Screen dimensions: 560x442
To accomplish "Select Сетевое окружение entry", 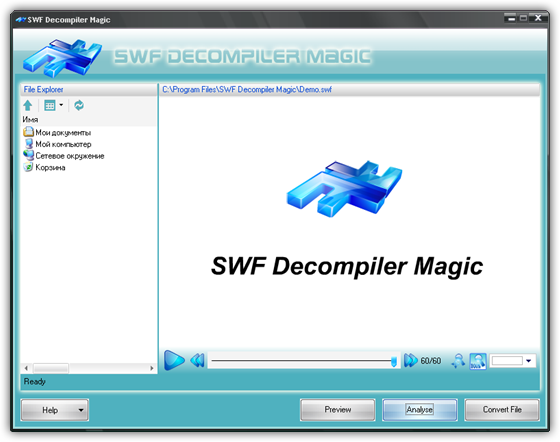I will click(70, 156).
